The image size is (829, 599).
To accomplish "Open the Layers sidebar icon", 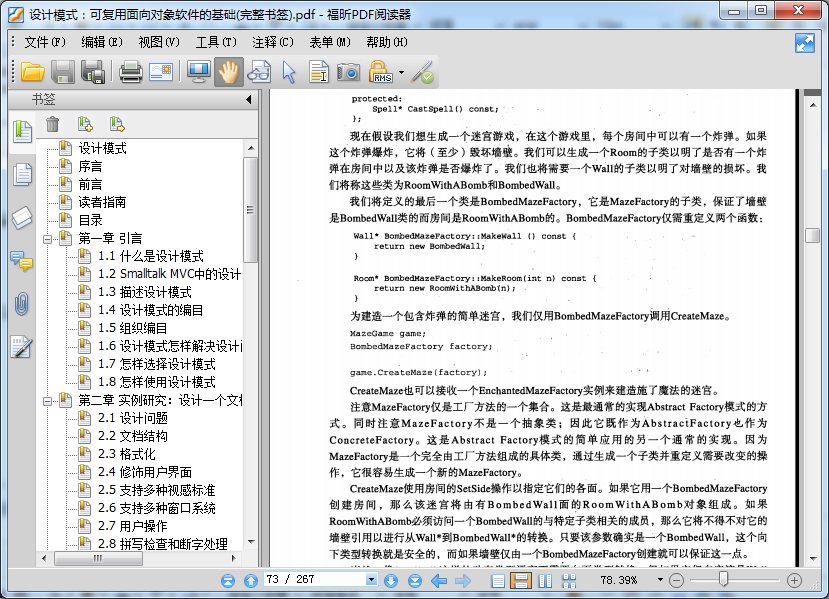I will click(22, 217).
